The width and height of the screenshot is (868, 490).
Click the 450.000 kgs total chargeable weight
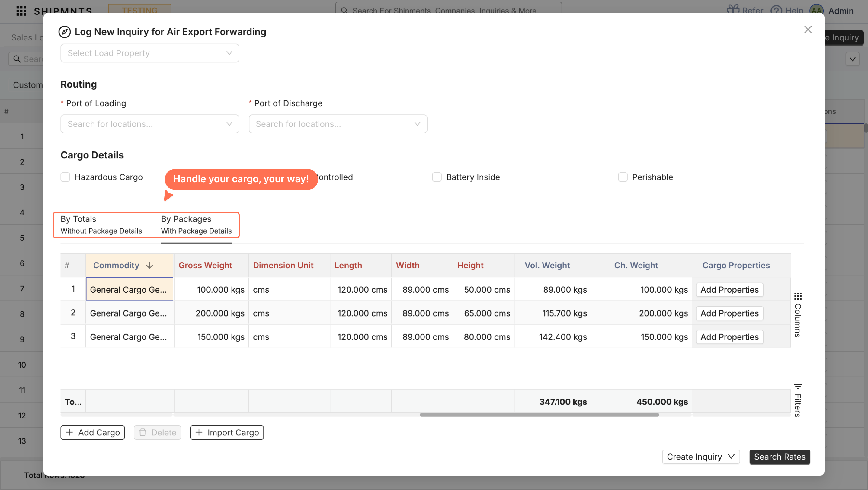point(641,401)
